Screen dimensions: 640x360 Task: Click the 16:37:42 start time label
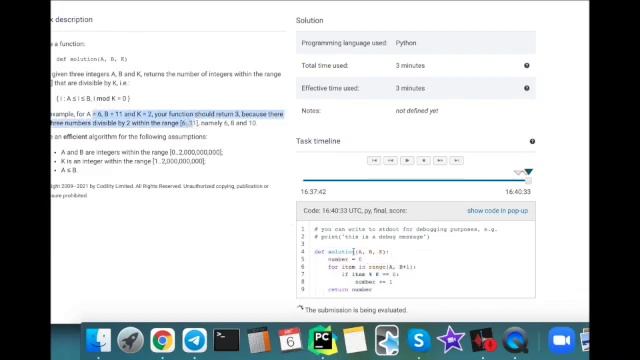[313, 192]
